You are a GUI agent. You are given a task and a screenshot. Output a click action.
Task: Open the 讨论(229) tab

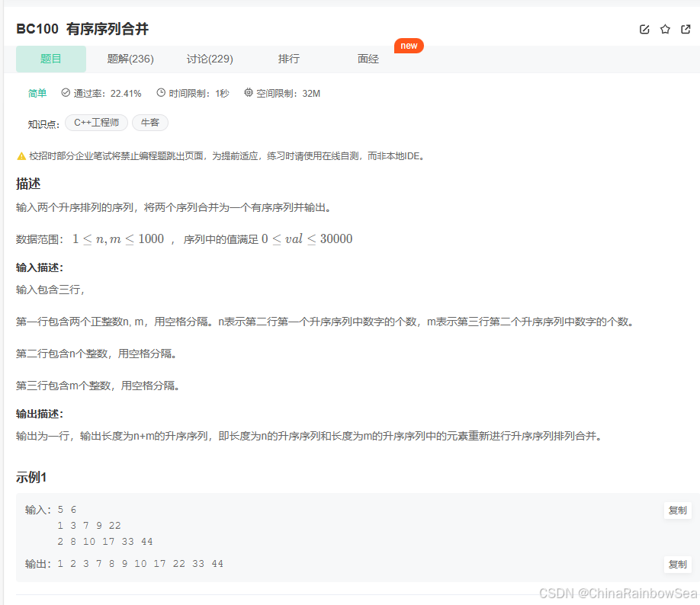pyautogui.click(x=210, y=59)
